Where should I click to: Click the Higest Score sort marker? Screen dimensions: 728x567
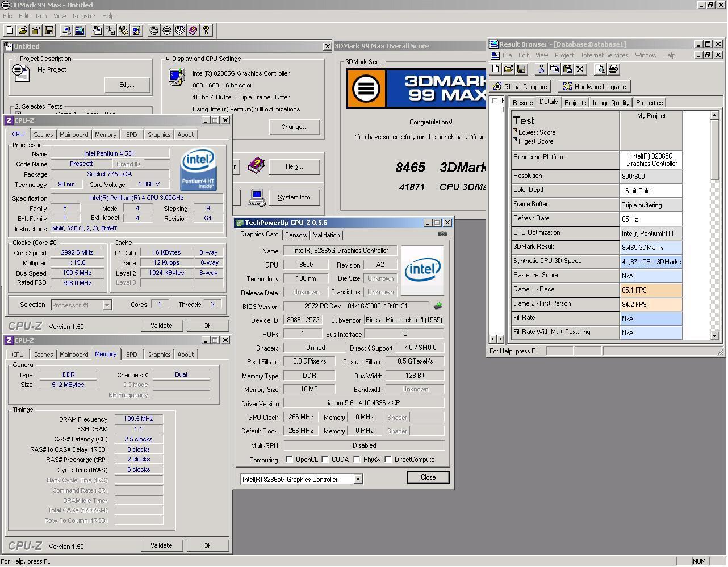(x=516, y=140)
